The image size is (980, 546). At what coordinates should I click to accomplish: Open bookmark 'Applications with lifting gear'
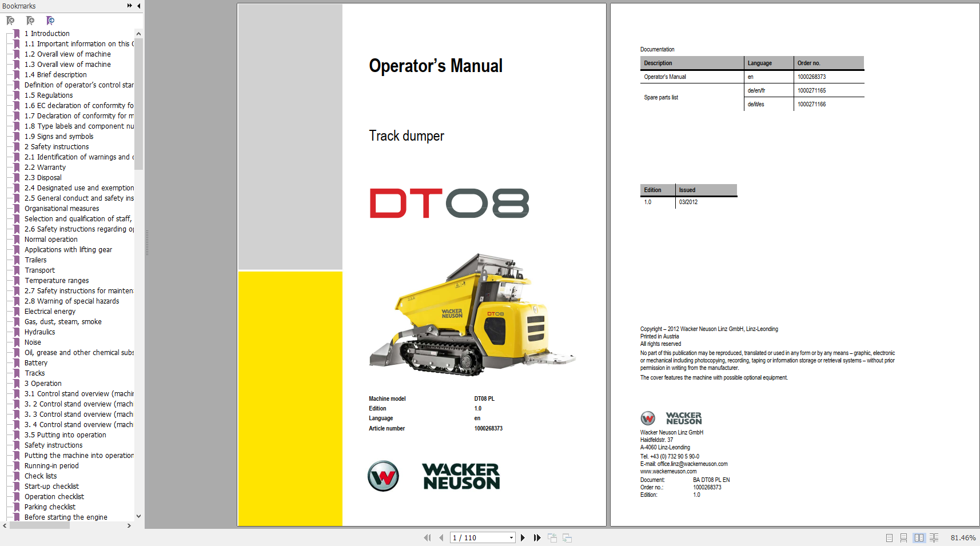[68, 250]
